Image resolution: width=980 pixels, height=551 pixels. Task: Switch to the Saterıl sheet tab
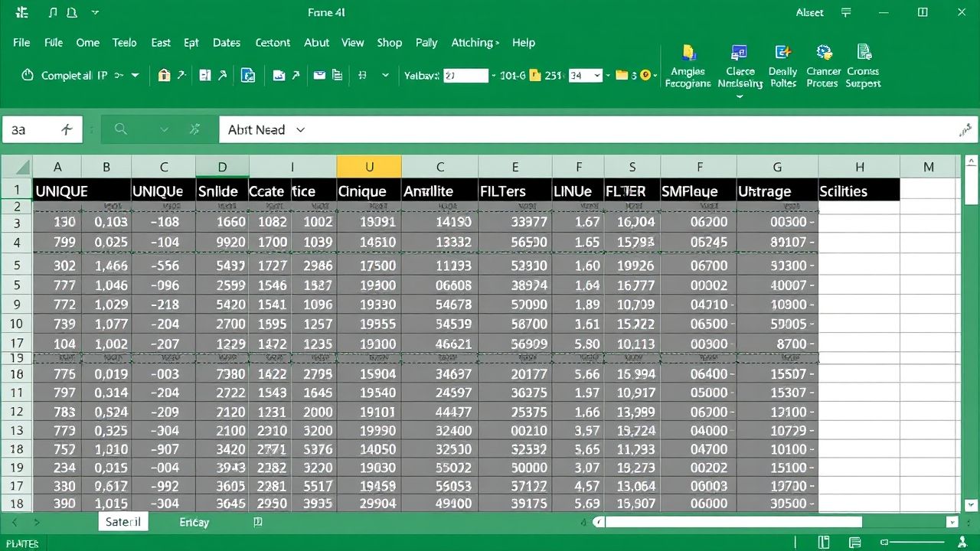click(x=123, y=522)
